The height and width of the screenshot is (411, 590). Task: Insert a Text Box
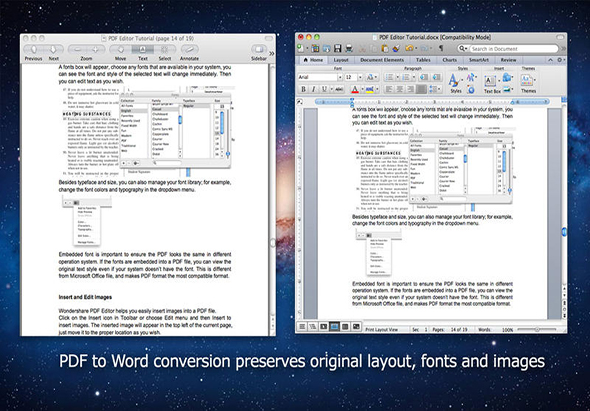click(x=491, y=84)
